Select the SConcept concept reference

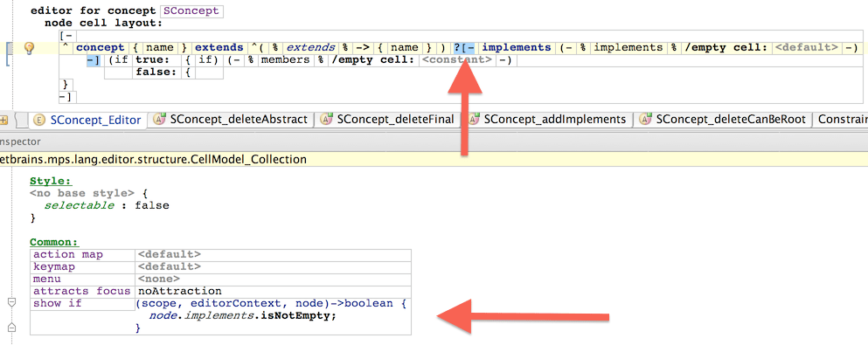pyautogui.click(x=191, y=11)
